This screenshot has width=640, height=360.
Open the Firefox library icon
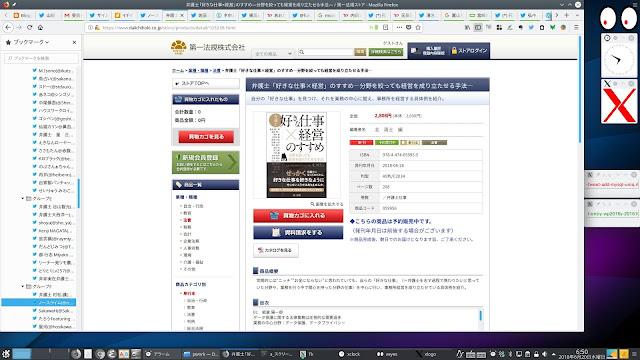coord(467,27)
